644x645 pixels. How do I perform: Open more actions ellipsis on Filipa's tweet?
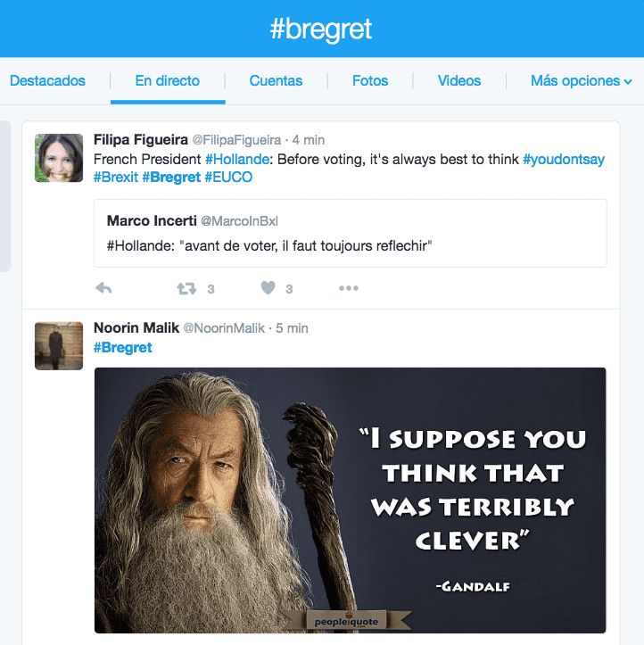pyautogui.click(x=348, y=288)
